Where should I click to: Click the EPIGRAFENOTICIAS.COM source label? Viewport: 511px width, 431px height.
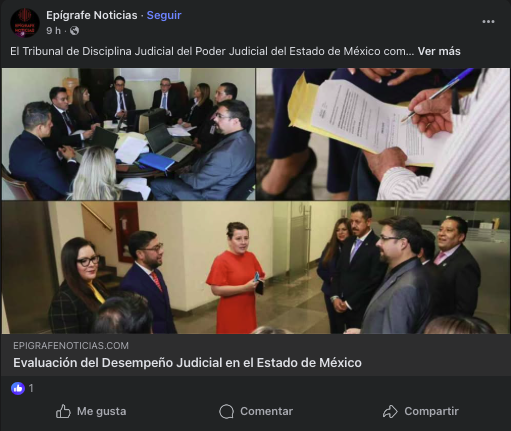[x=71, y=346]
